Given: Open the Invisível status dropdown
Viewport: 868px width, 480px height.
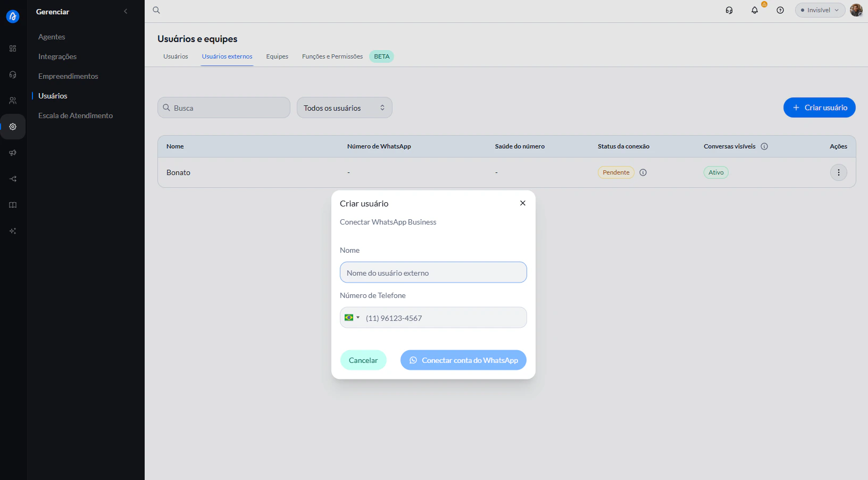Looking at the screenshot, I should (820, 10).
